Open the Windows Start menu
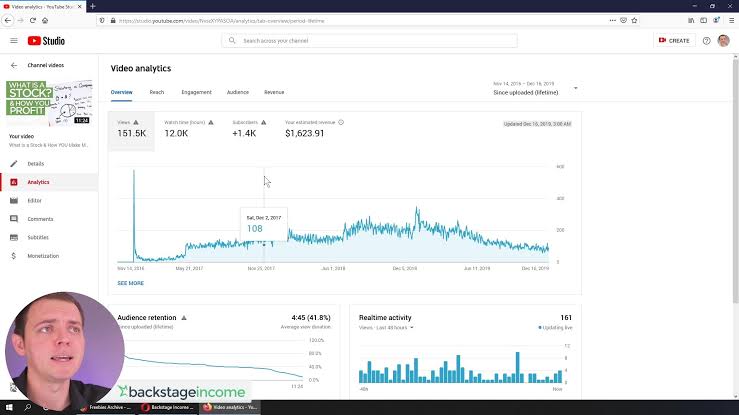This screenshot has height=415, width=739. [9, 407]
